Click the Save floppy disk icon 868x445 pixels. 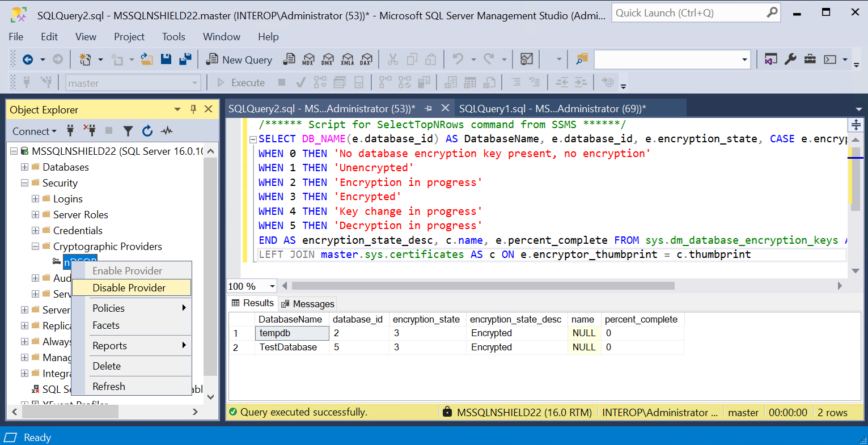(x=166, y=59)
